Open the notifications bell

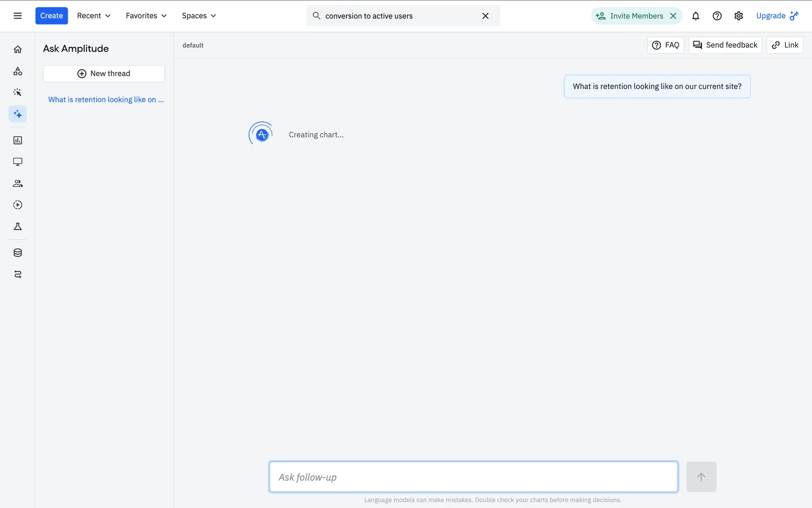[x=695, y=16]
